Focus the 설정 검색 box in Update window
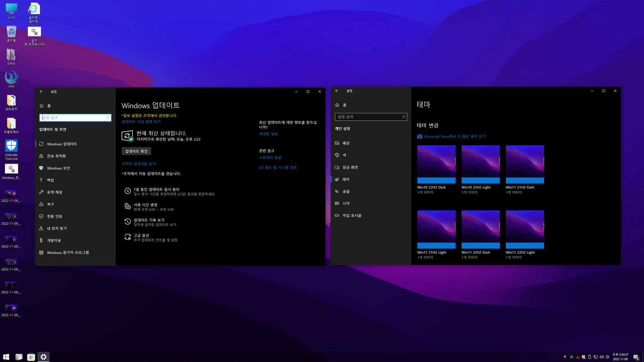Image resolution: width=644 pixels, height=362 pixels. tap(75, 118)
